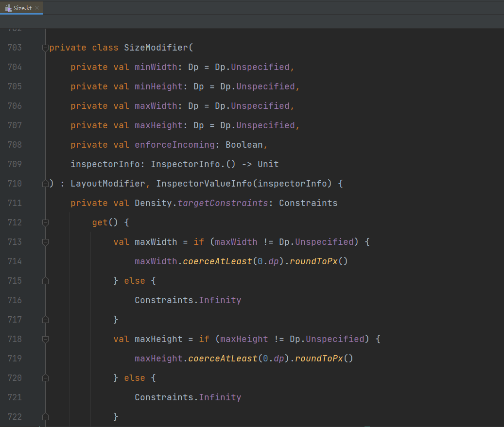Collapse the maxHeight if-block fold arrow

(45, 339)
